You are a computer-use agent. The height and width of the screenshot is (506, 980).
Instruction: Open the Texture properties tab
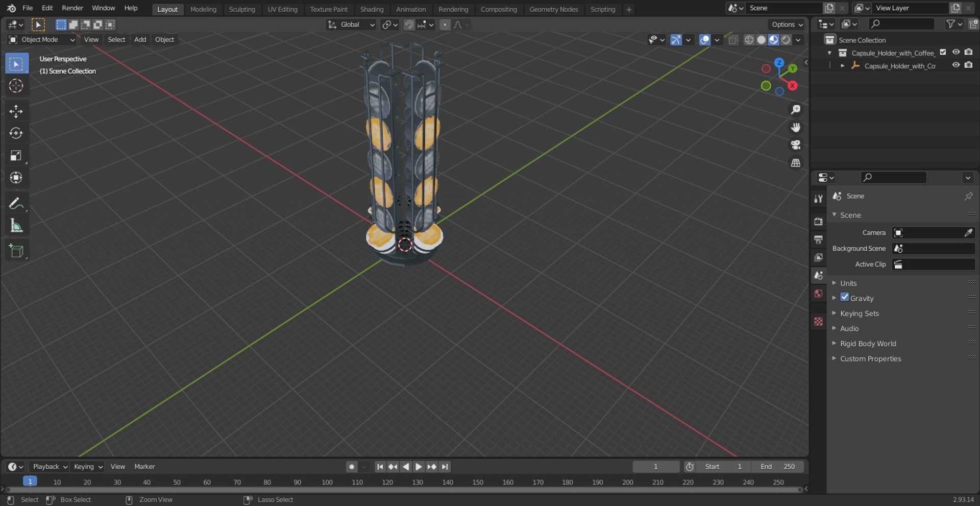(818, 321)
